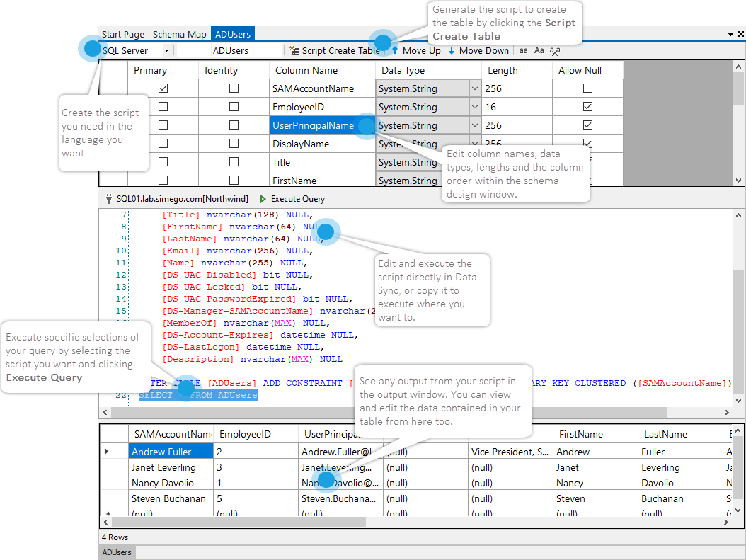Image resolution: width=746 pixels, height=560 pixels.
Task: Click the Length 16 cell for EmployeeID
Action: click(x=517, y=107)
